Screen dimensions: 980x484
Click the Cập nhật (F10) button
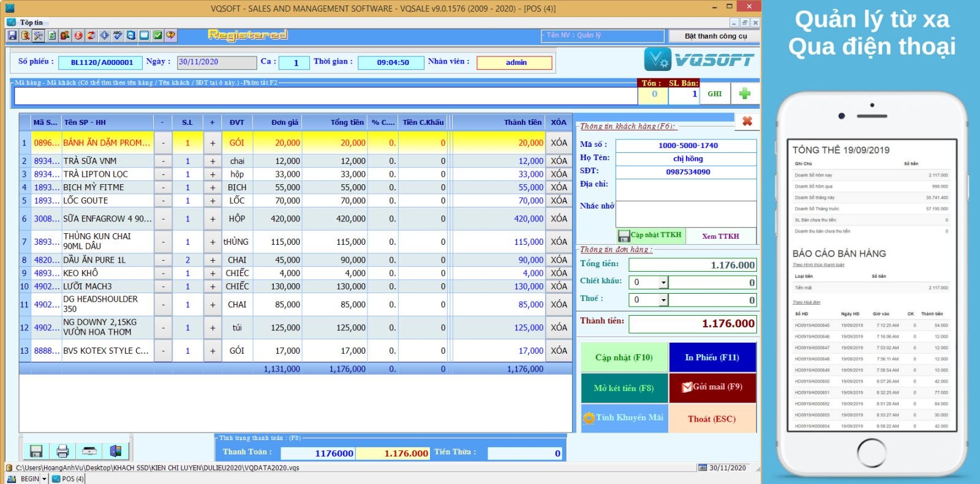click(x=624, y=357)
